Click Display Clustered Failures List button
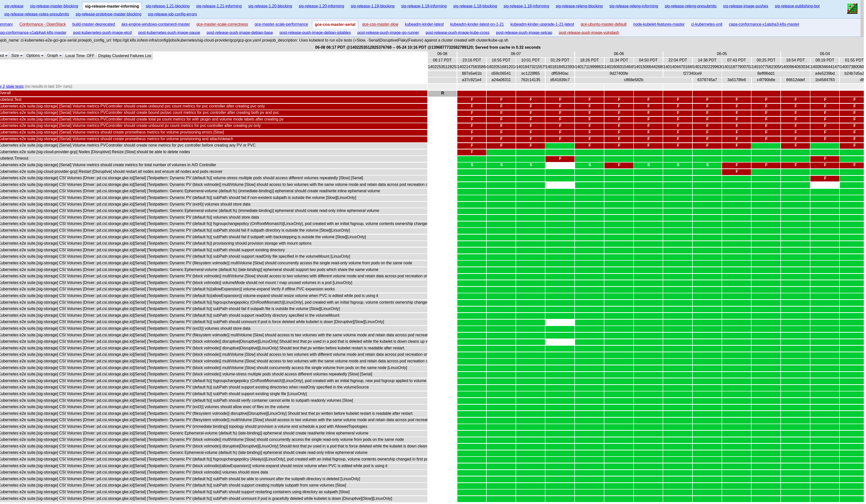Screen dimensions: 866x504 (125, 56)
